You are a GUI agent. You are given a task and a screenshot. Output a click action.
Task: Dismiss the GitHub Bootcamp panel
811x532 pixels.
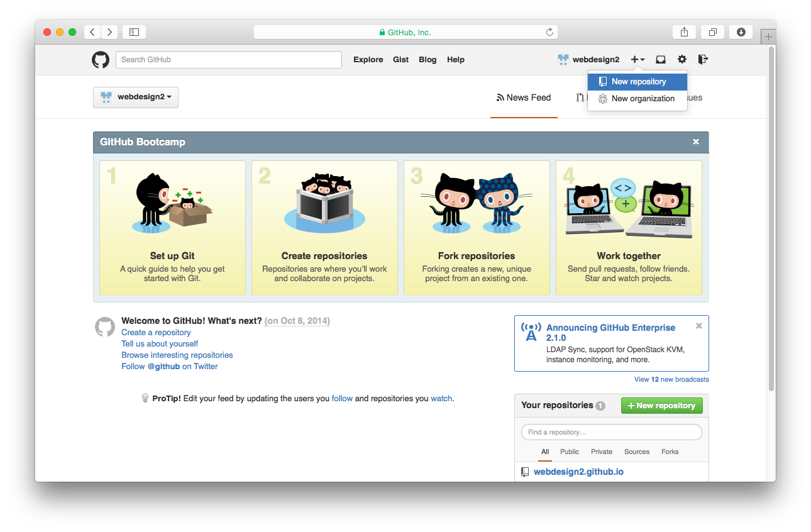695,141
